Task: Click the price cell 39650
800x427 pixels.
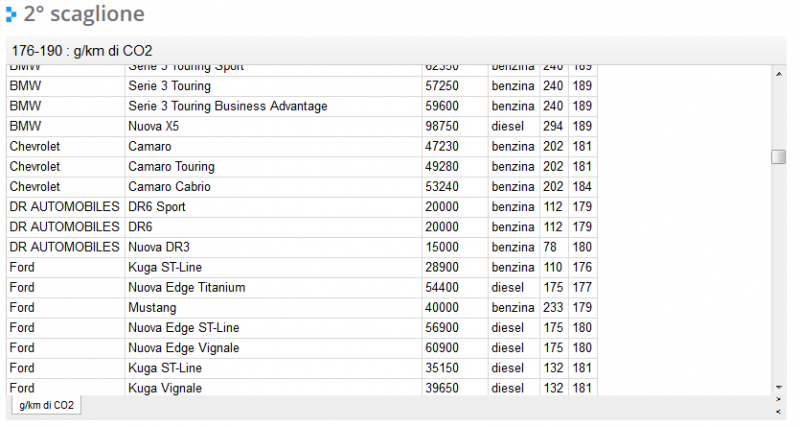Action: tap(455, 387)
